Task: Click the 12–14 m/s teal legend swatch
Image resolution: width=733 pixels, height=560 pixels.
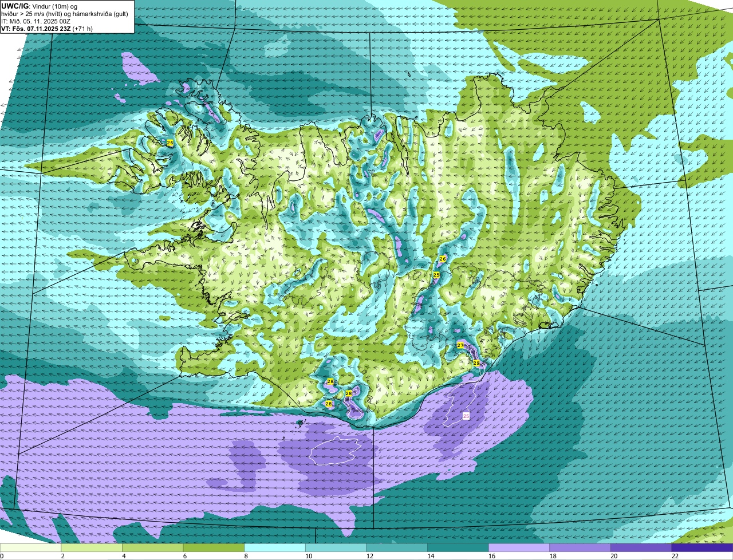Action: (397, 547)
